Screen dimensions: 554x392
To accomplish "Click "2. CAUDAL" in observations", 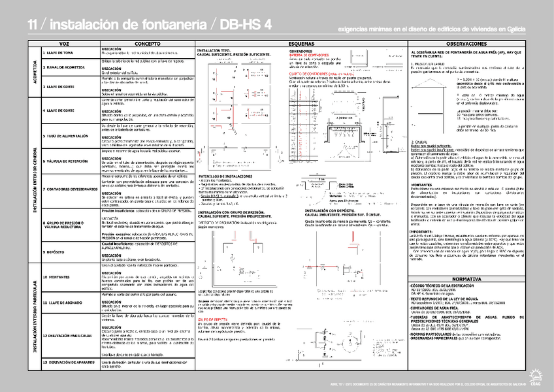I will coord(419,142).
